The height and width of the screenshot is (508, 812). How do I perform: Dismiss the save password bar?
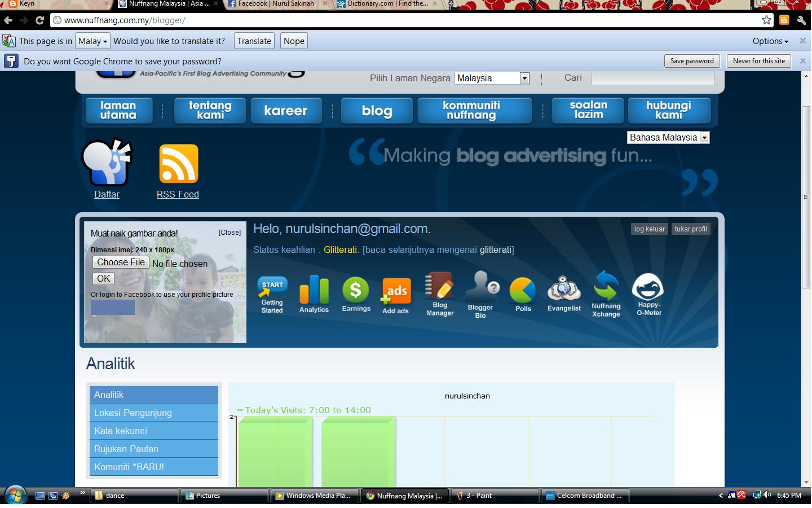click(803, 61)
